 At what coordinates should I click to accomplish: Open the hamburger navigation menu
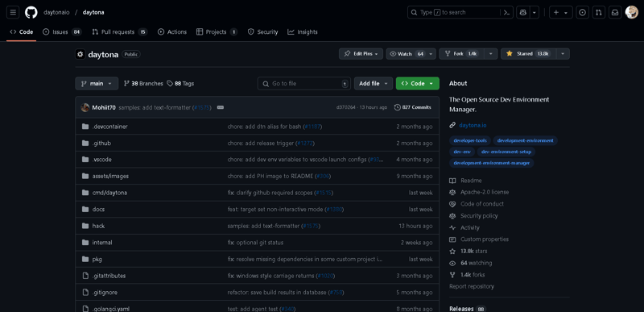point(13,12)
